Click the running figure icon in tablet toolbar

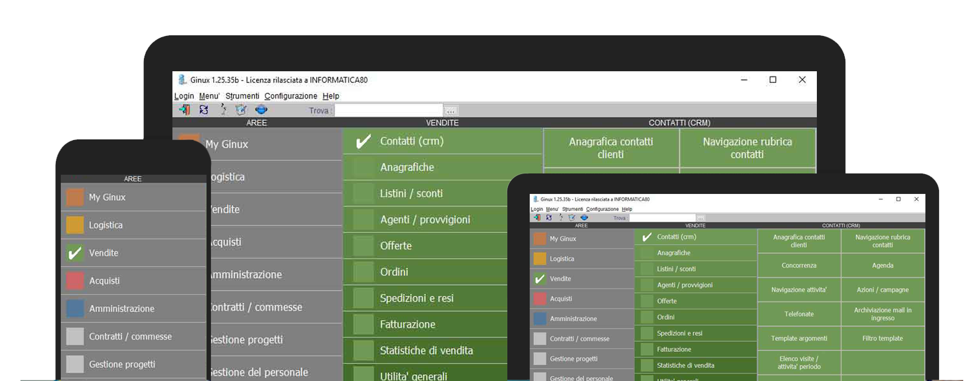(561, 217)
